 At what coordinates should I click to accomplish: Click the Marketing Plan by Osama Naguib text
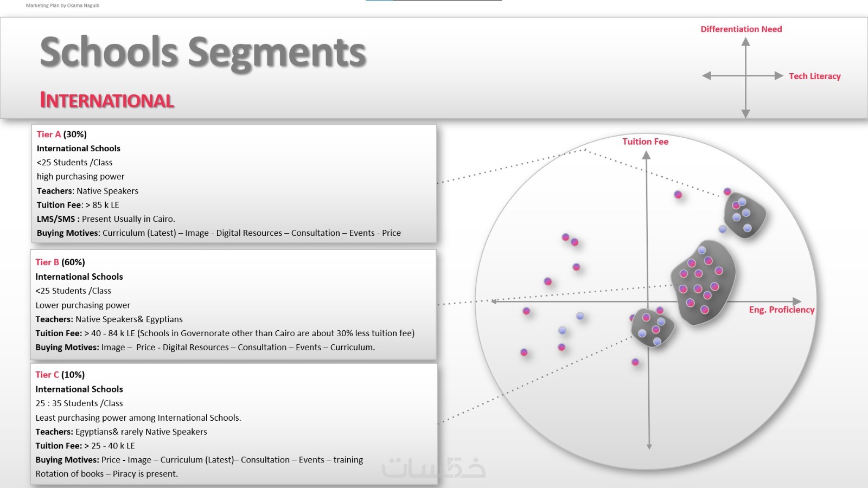coord(62,5)
